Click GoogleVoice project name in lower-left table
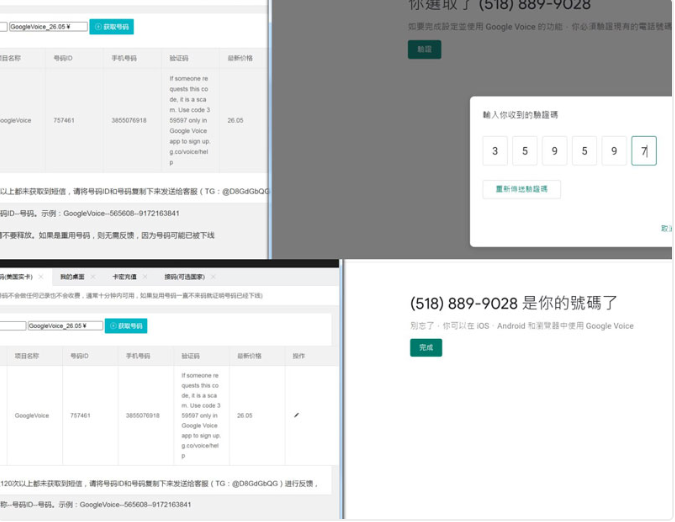Image resolution: width=675 pixels, height=522 pixels. tap(32, 416)
